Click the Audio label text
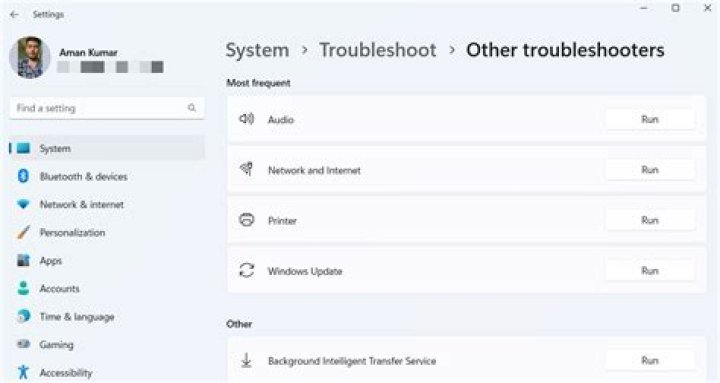Image resolution: width=720 pixels, height=383 pixels. click(281, 120)
